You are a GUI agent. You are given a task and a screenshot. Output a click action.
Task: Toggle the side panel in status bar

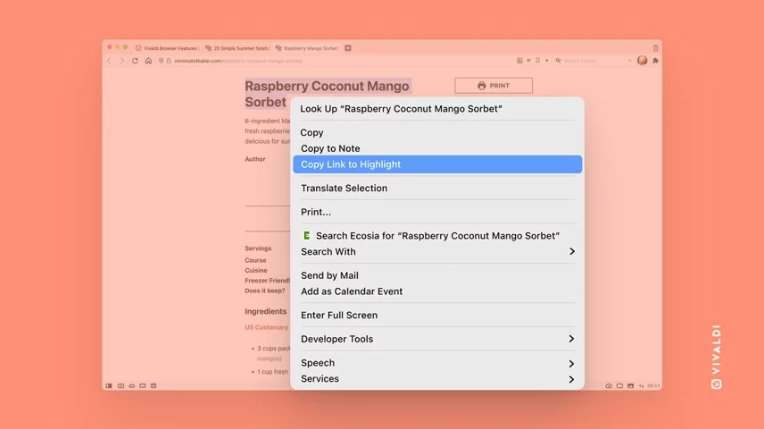coord(109,386)
